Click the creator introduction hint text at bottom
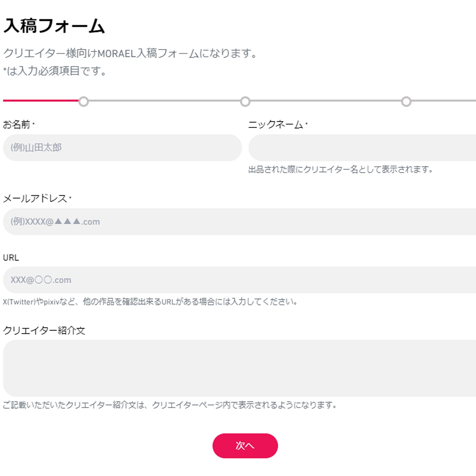 (x=169, y=405)
